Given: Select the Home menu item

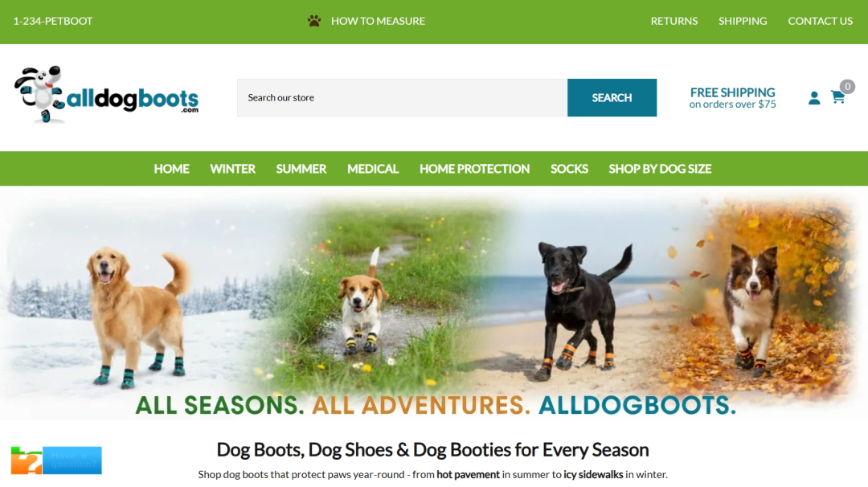Looking at the screenshot, I should [x=172, y=169].
